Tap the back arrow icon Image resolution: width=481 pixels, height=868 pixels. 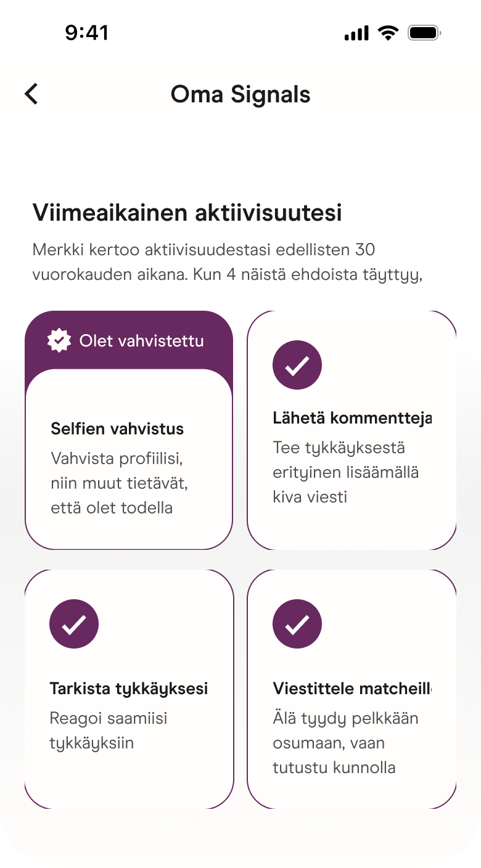[x=31, y=94]
